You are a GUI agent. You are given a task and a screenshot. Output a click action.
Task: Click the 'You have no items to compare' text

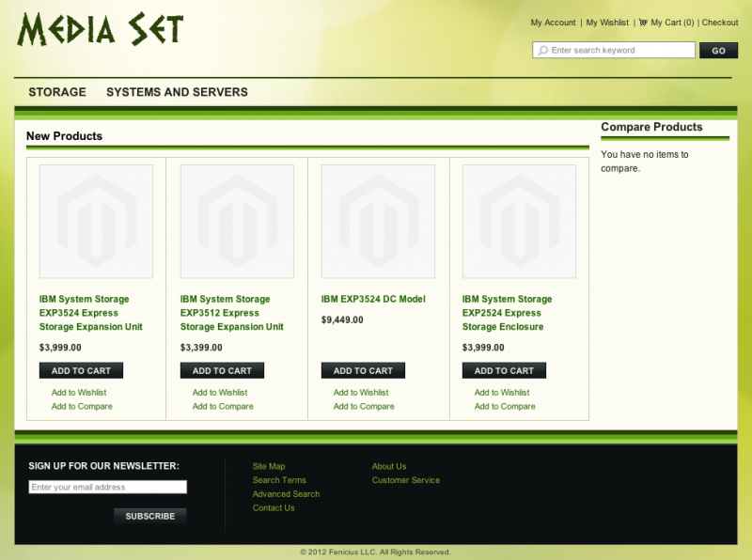pos(645,162)
